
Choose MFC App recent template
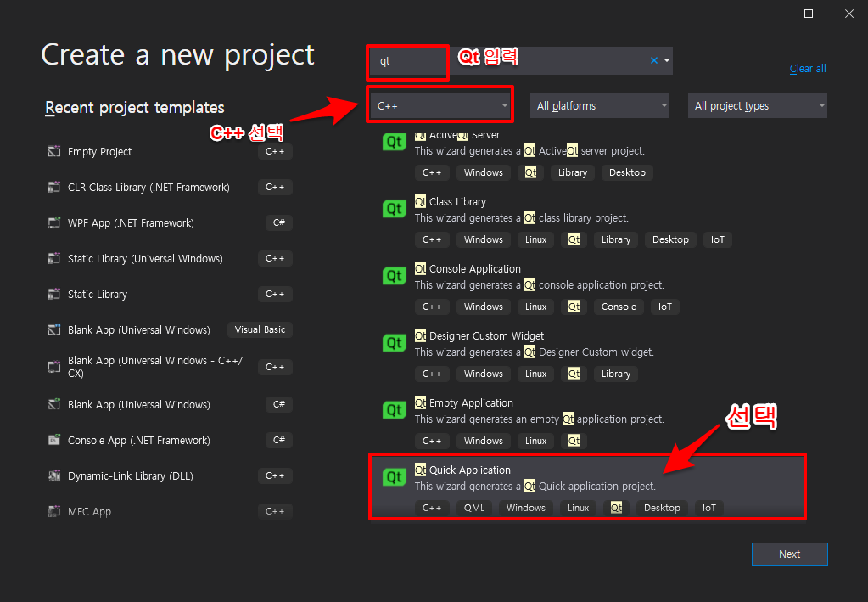[x=170, y=511]
